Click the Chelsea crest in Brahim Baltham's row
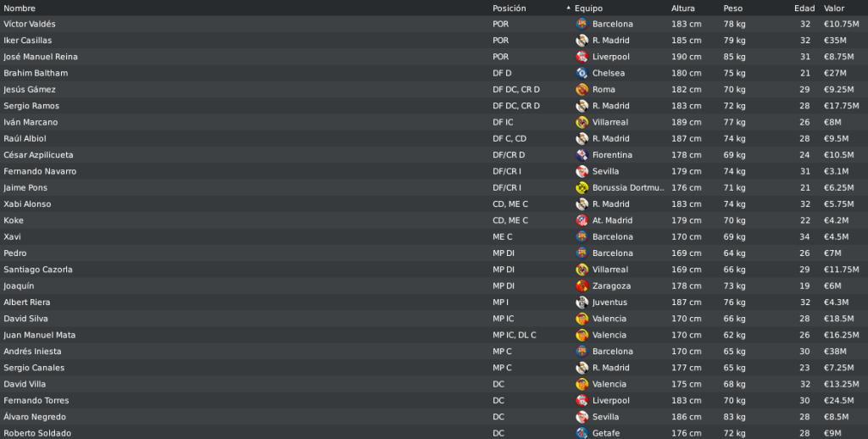Image resolution: width=868 pixels, height=439 pixels. click(581, 73)
